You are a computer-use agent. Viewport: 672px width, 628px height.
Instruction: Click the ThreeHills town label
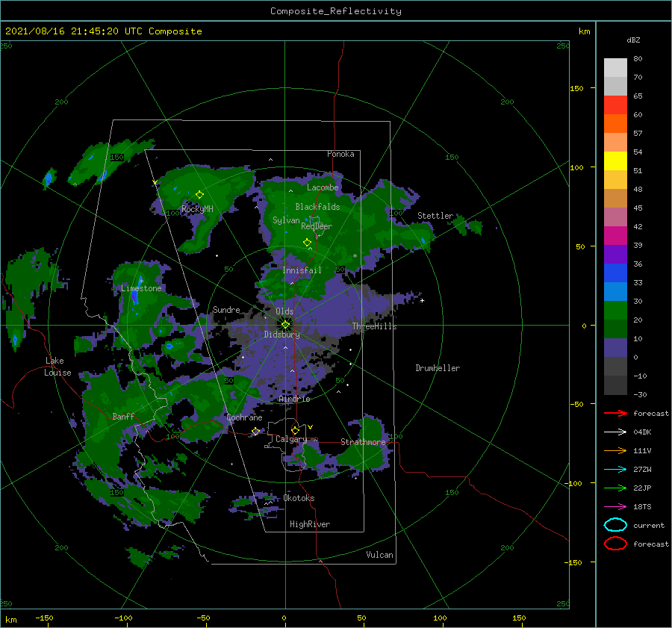click(374, 326)
